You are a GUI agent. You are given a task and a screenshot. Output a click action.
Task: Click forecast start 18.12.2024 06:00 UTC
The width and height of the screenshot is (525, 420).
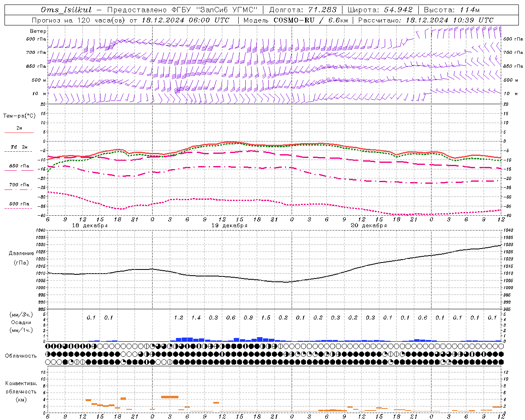pyautogui.click(x=186, y=20)
